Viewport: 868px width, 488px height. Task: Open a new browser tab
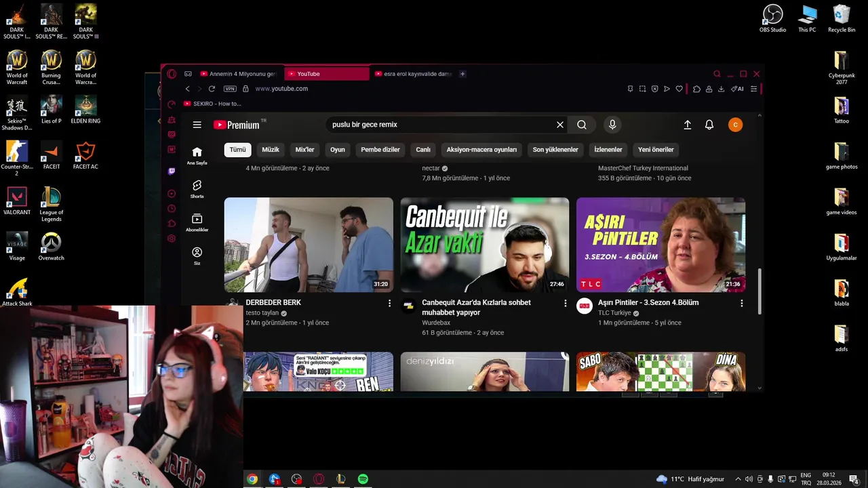click(462, 74)
